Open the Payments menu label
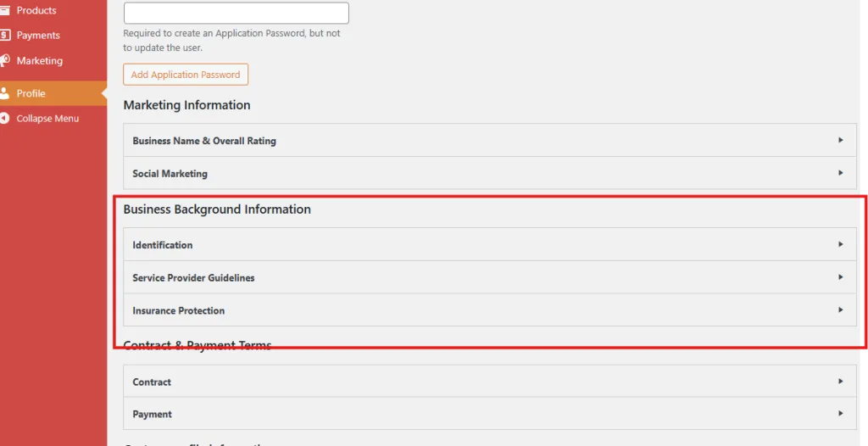Viewport: 868px width, 446px height. (x=38, y=36)
